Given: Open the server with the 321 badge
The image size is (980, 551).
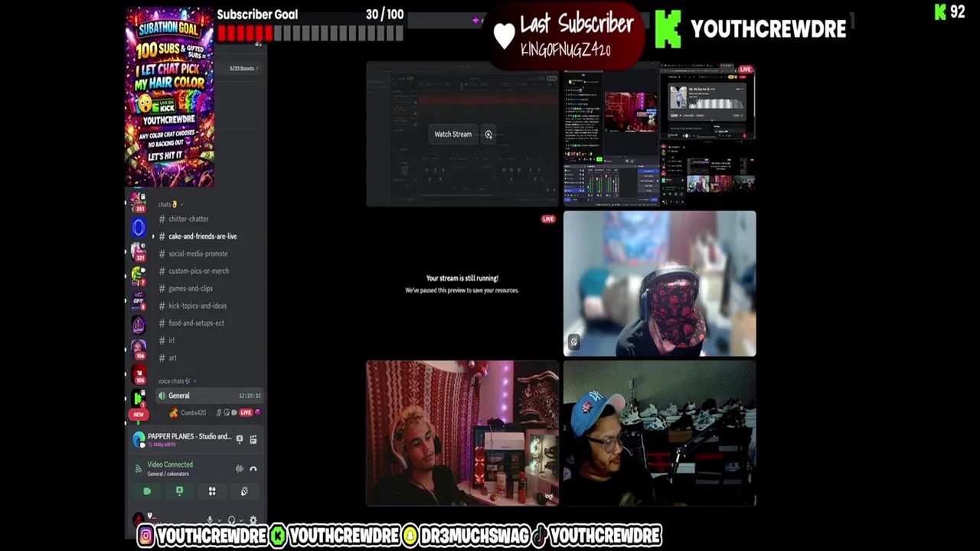Looking at the screenshot, I should click(x=139, y=251).
